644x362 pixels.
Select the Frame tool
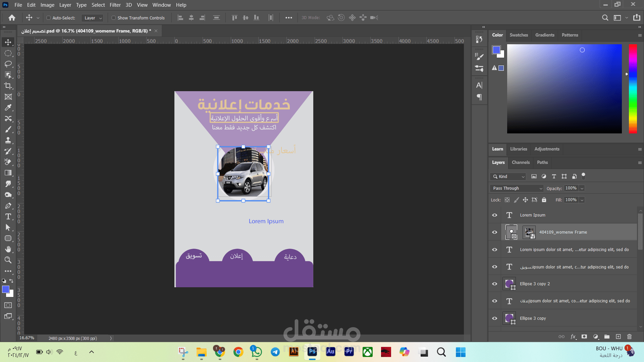(8, 97)
